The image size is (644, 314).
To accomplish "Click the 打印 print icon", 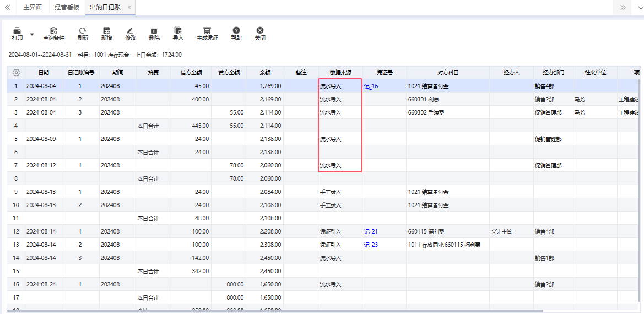I will pos(17,31).
